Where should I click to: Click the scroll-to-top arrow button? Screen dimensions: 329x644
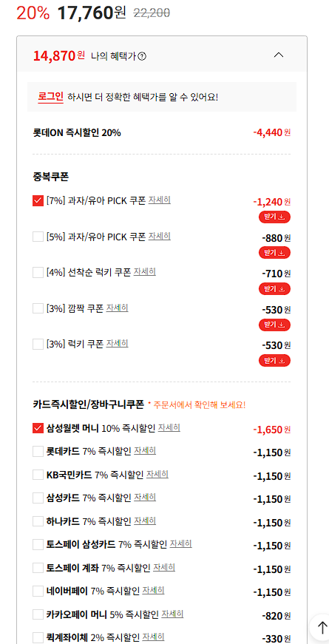[x=322, y=626]
